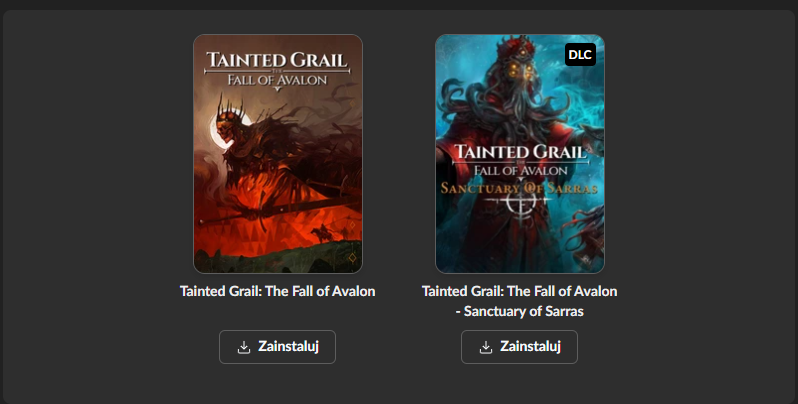Open the Tainted Grail: The Fall of Avalon title link
This screenshot has width=798, height=404.
[x=277, y=291]
